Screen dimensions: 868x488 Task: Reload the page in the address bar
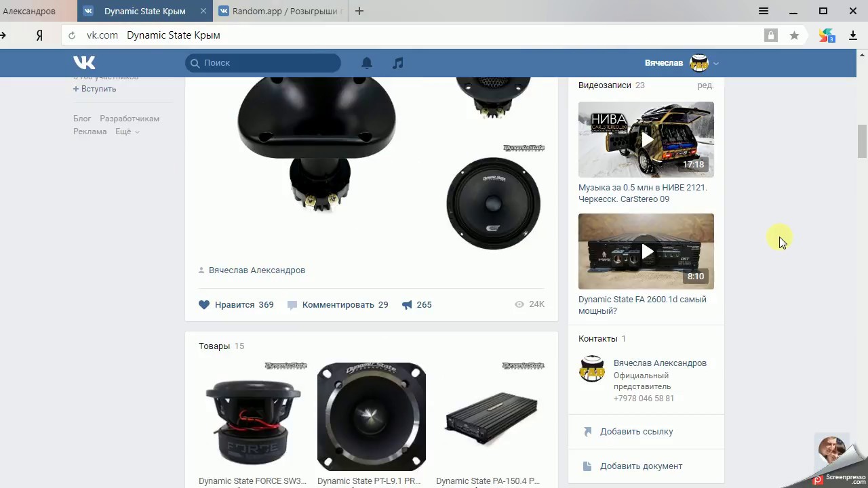(72, 35)
